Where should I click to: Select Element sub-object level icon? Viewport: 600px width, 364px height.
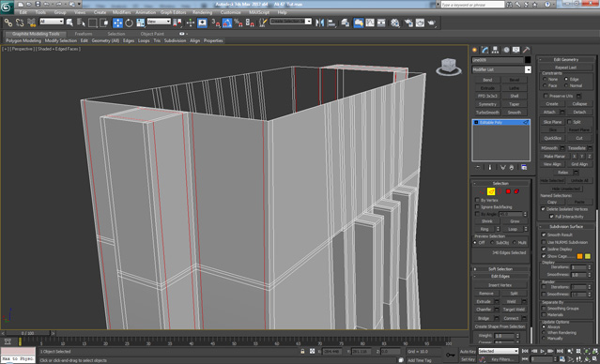[516, 191]
